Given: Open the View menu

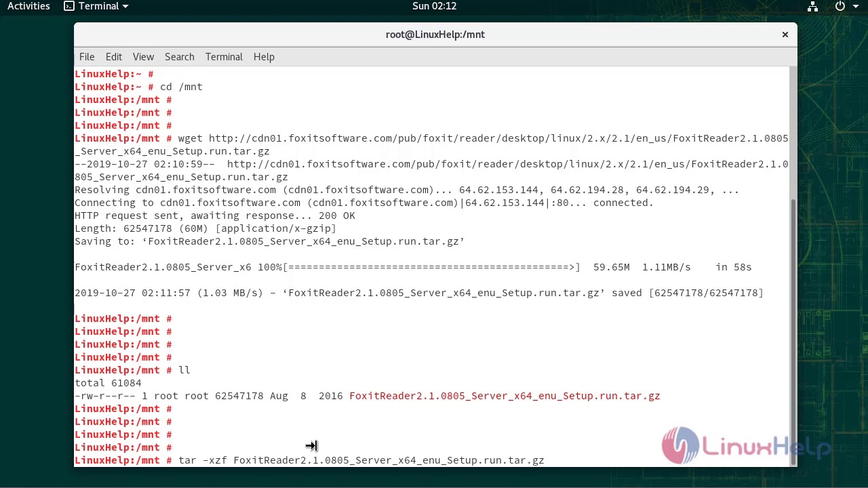Looking at the screenshot, I should tap(143, 57).
